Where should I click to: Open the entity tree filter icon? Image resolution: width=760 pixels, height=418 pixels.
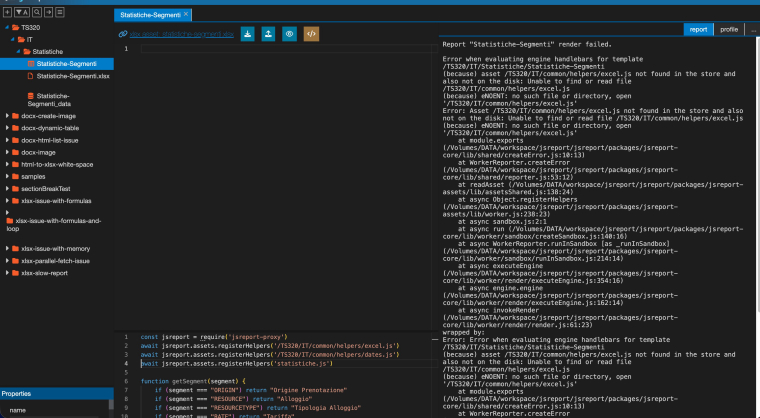21,12
